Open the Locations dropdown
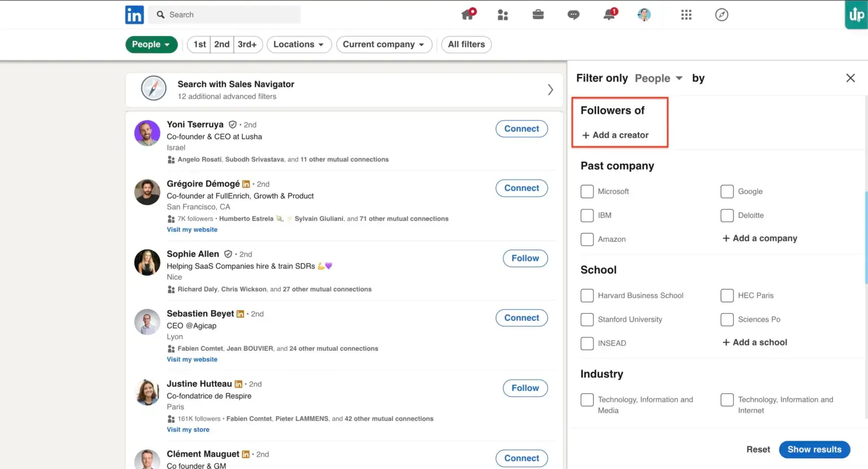The width and height of the screenshot is (868, 469). point(299,45)
